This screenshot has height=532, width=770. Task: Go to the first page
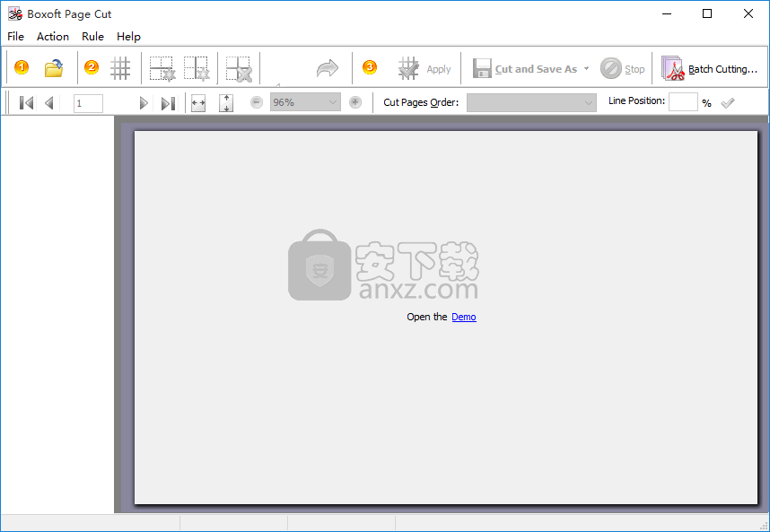point(26,102)
